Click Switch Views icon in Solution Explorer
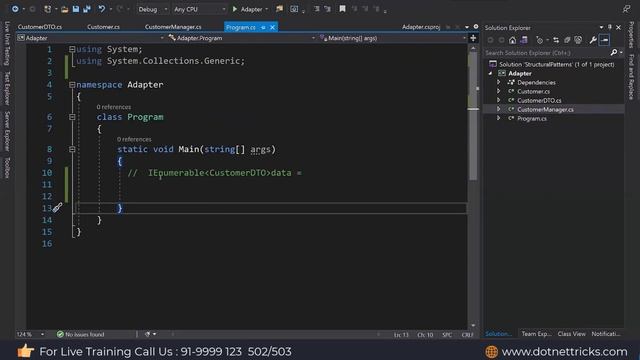Screen dimensions: 640x360 (x=524, y=40)
